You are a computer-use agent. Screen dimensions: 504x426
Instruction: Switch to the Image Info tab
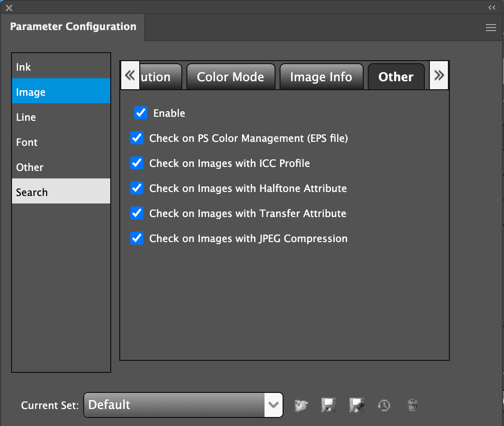(x=321, y=77)
